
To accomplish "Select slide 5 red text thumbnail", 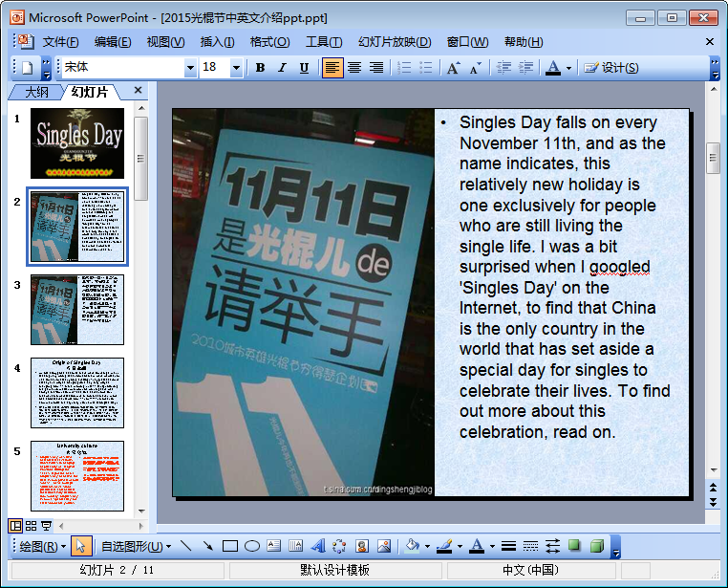I will click(77, 476).
